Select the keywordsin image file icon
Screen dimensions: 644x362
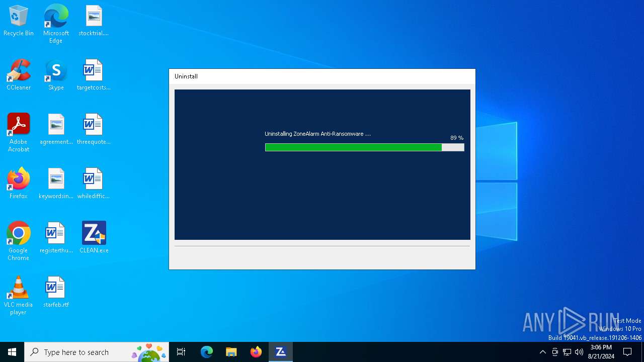56,184
